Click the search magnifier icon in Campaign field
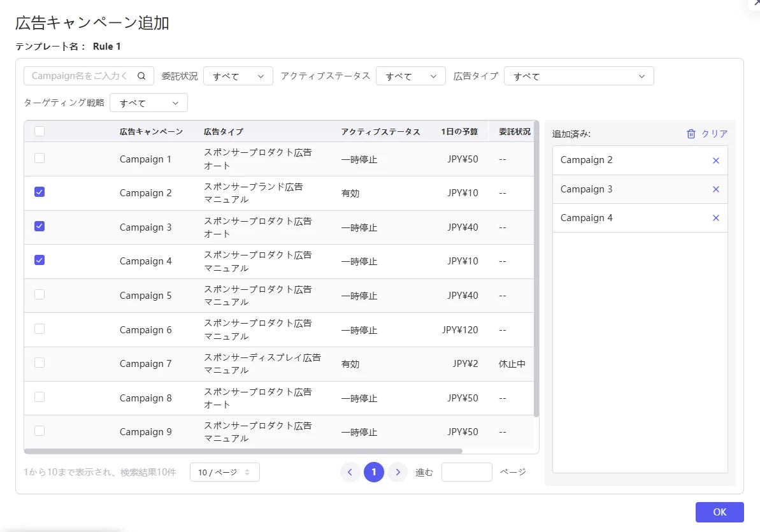 pos(141,76)
